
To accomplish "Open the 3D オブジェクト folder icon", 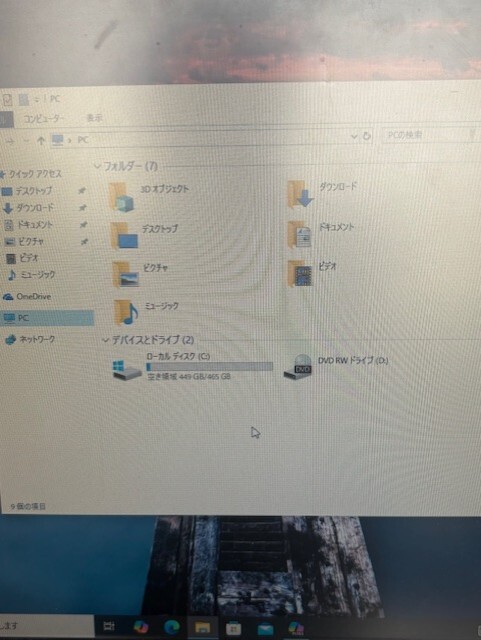I will 122,197.
